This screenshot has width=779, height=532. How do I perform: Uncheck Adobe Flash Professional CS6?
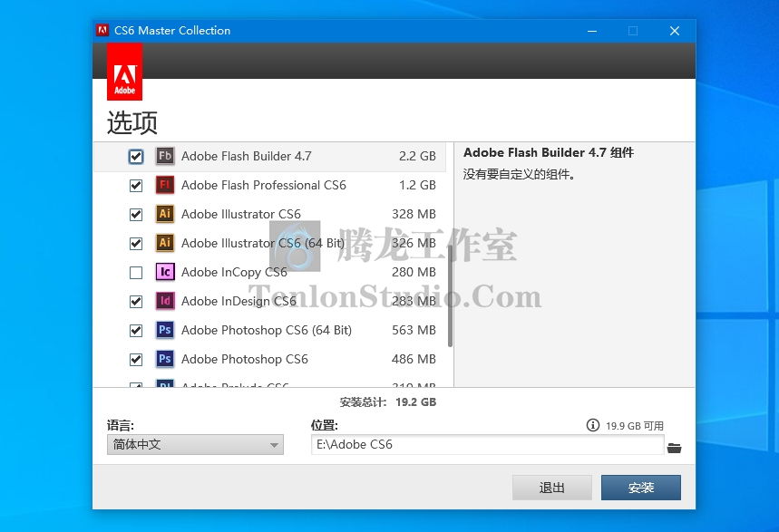point(136,186)
